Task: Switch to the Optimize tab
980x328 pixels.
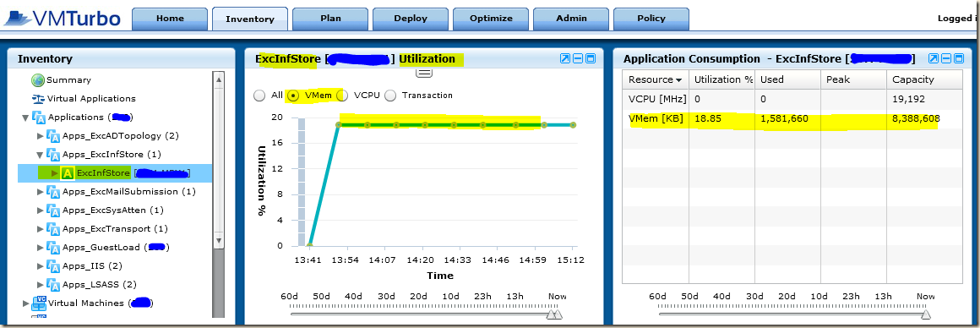Action: click(x=491, y=19)
